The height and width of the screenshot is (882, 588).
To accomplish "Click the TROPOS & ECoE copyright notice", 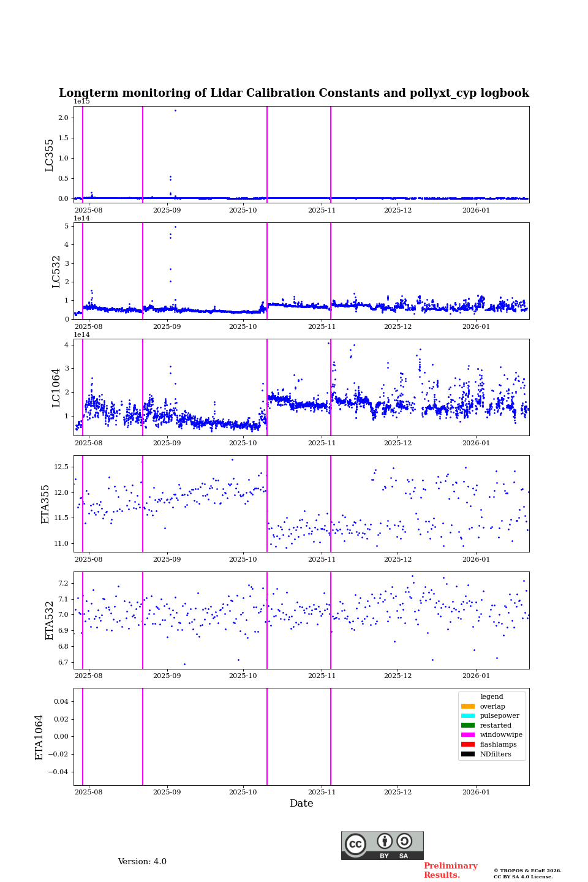I will 527,873.
